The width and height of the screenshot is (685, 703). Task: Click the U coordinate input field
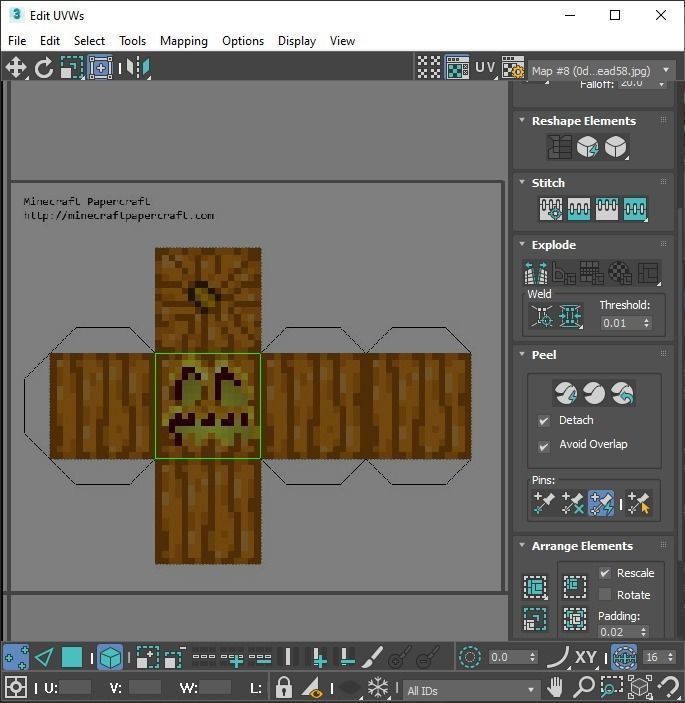pyautogui.click(x=74, y=688)
